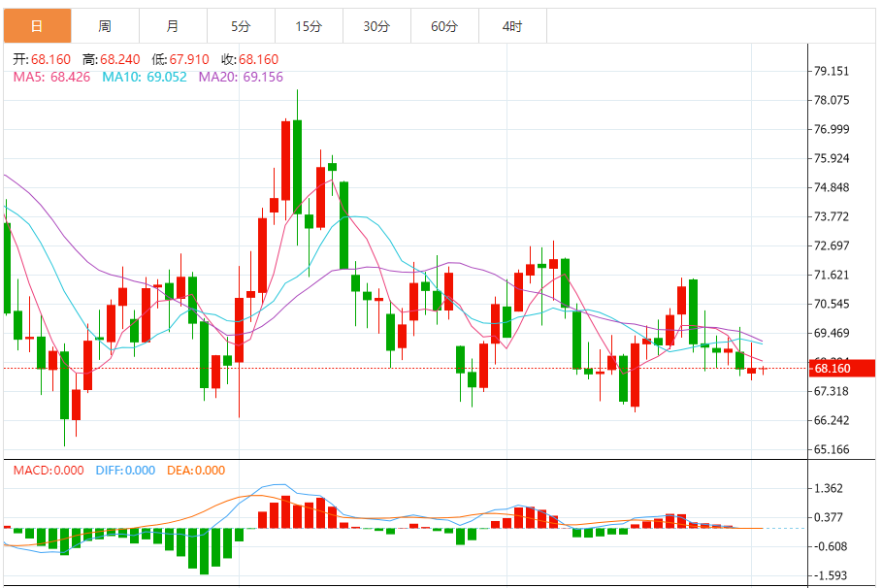Open the 30分 timeframe tab

coord(376,26)
